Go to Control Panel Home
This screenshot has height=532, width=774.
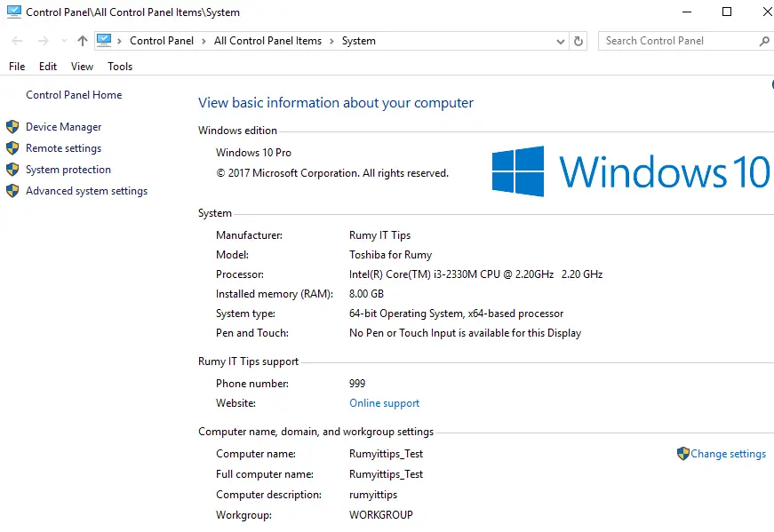[x=74, y=95]
